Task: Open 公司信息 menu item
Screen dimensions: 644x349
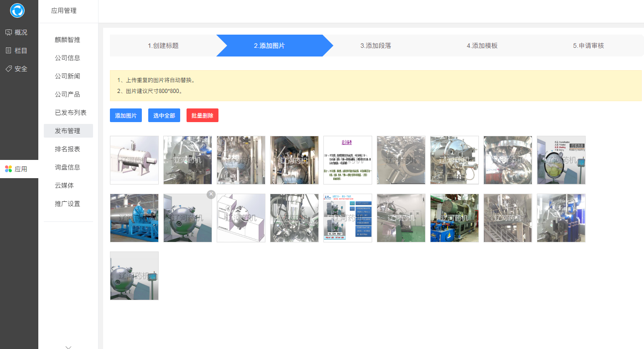Action: pyautogui.click(x=68, y=58)
